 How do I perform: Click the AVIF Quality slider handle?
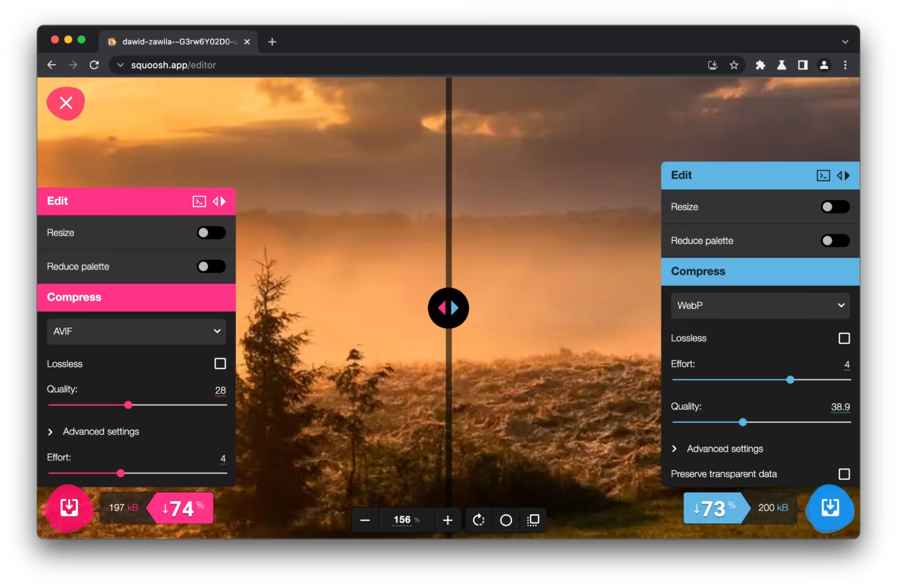pyautogui.click(x=128, y=405)
